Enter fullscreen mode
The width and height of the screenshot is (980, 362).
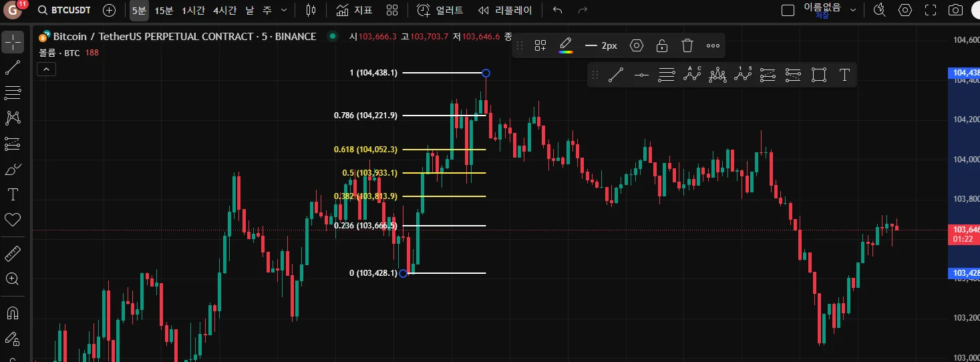coord(931,10)
